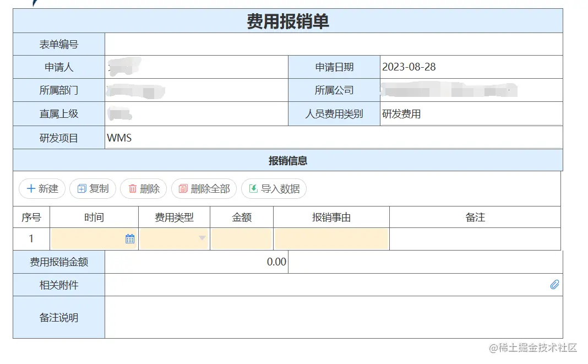Click the 序号 cell with value 1

pos(31,239)
